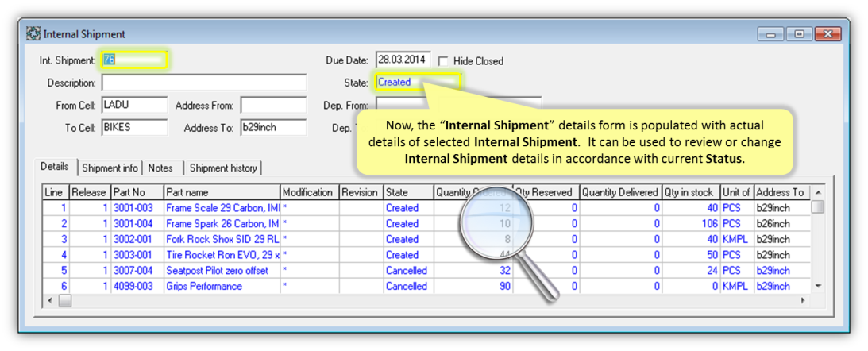Screen dimensions: 868x351
Task: Click the Modification column header
Action: click(x=310, y=192)
